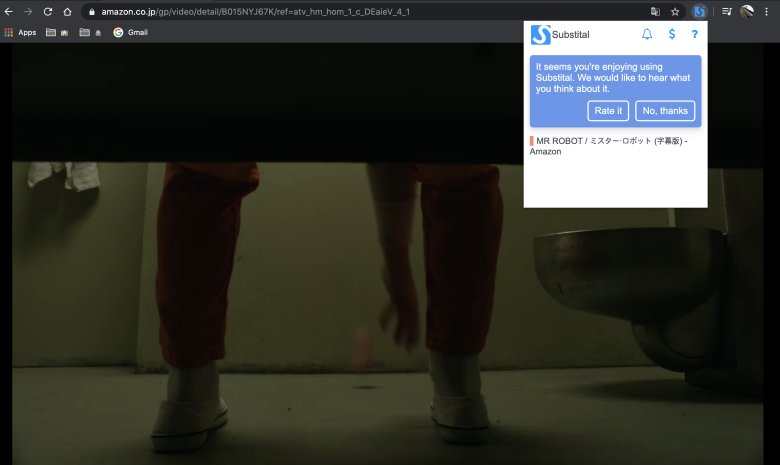Open the first bookmarks folder next to Apps

coord(57,32)
